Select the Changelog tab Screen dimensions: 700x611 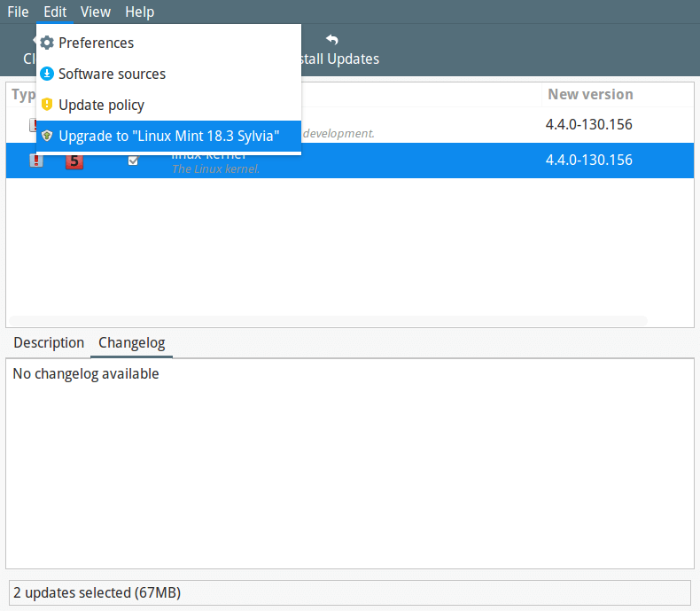click(x=131, y=342)
